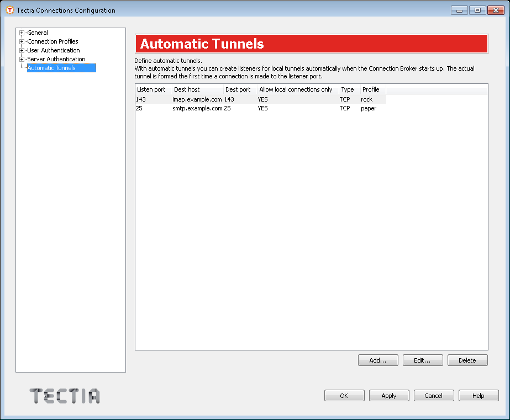This screenshot has height=420, width=510.
Task: Click the Edit button
Action: [423, 360]
